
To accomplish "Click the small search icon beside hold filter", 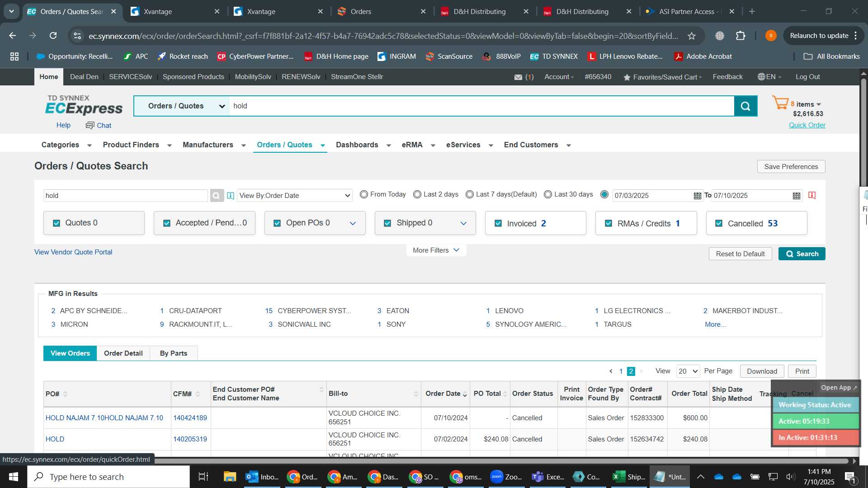I will (217, 196).
